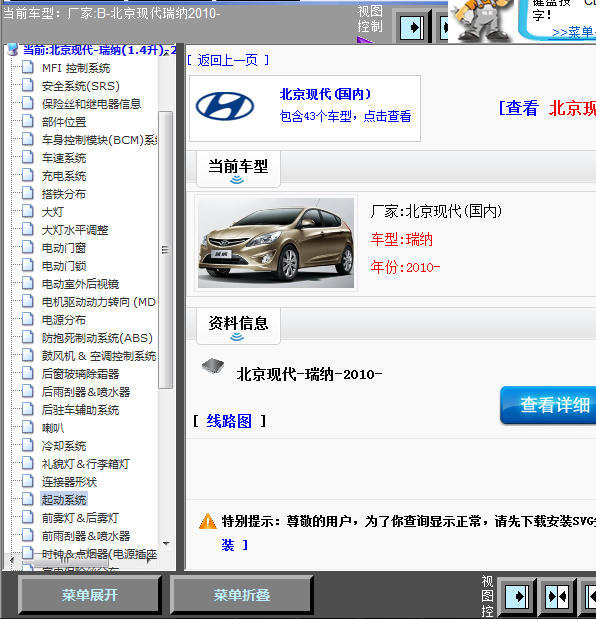Select 电动门锁 entry
This screenshot has width=596, height=619.
point(64,266)
